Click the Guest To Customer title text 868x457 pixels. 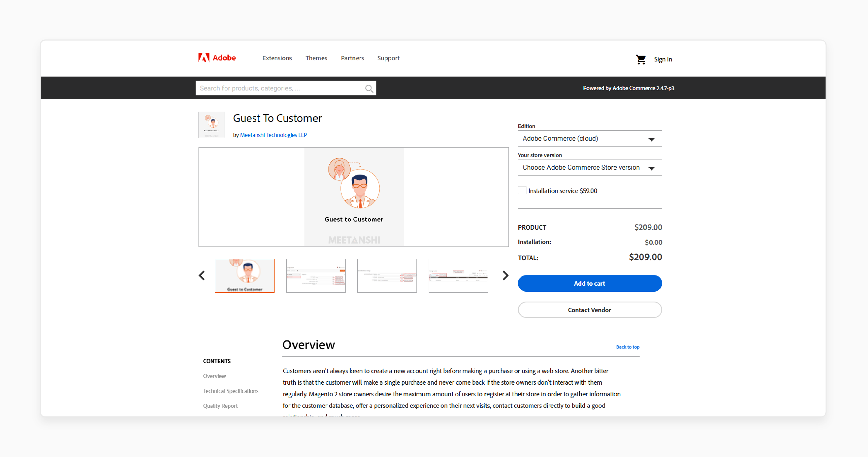pyautogui.click(x=277, y=118)
